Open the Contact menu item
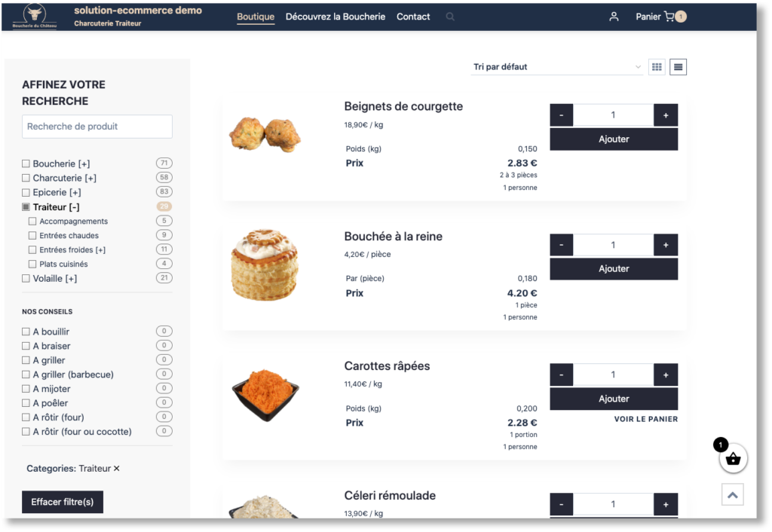The width and height of the screenshot is (772, 532). [413, 17]
